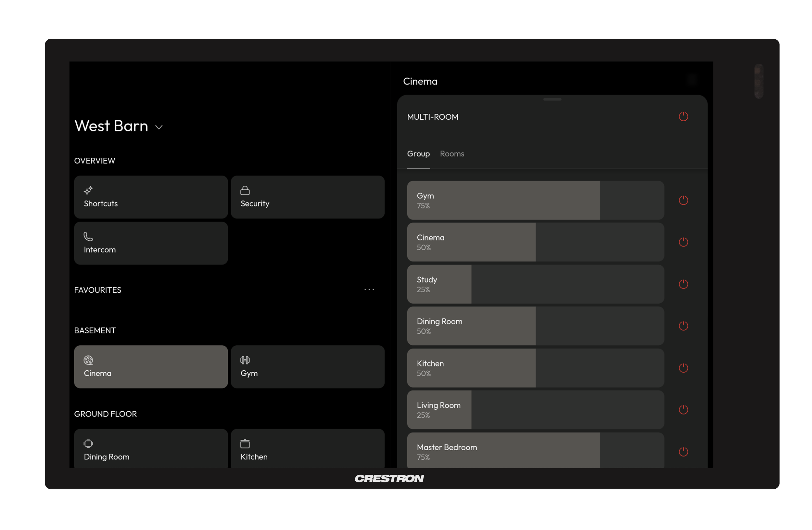This screenshot has width=812, height=530.
Task: Click the Cinema volume bar
Action: pos(535,242)
